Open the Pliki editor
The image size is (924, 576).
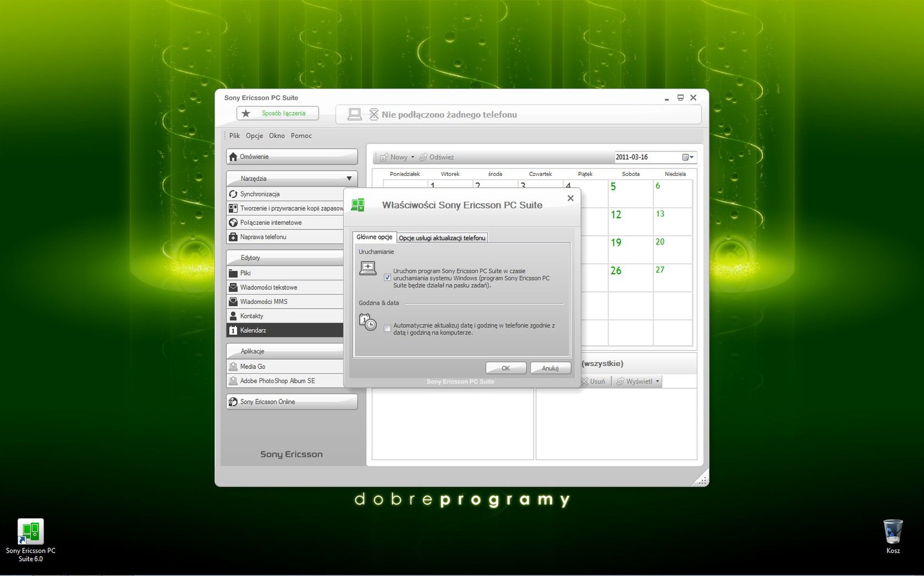[x=285, y=273]
